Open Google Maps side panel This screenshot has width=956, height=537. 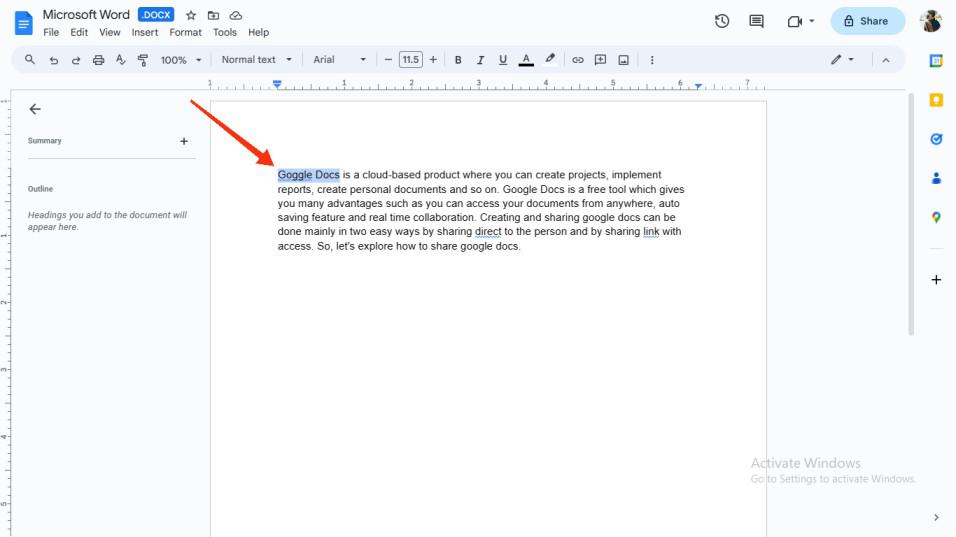point(936,217)
